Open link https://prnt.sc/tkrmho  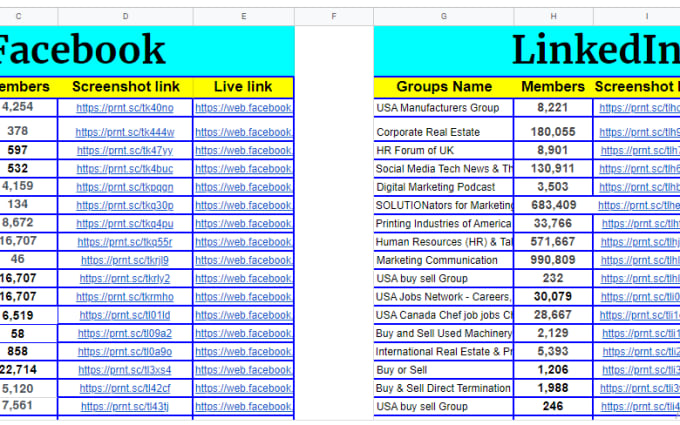(125, 297)
